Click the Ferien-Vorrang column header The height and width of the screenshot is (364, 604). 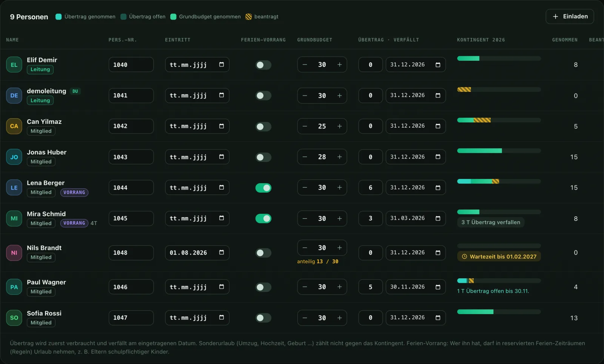pyautogui.click(x=263, y=40)
